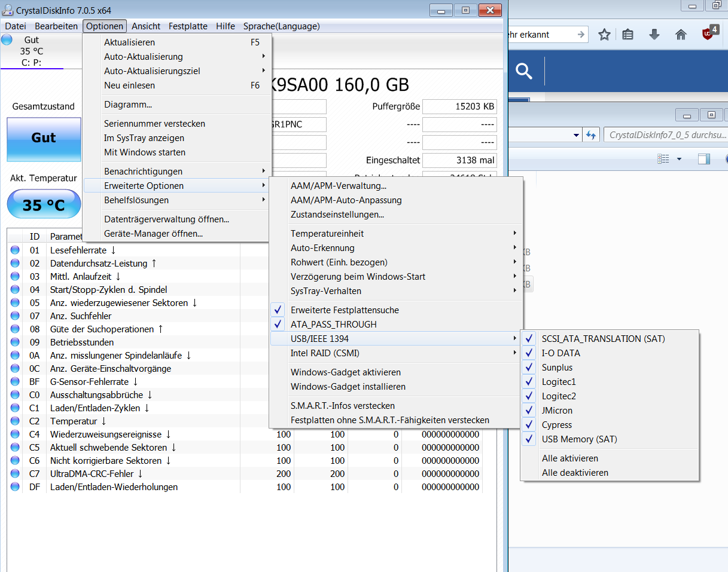The width and height of the screenshot is (728, 572).
Task: Click the status orb for UltraDMA-CRC-Fehler row
Action: click(x=15, y=473)
